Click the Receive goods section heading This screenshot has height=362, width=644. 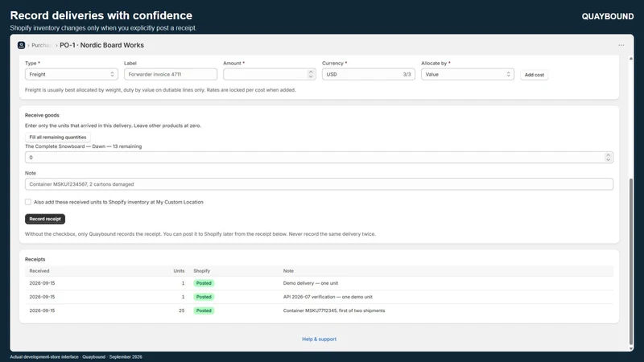click(x=42, y=115)
